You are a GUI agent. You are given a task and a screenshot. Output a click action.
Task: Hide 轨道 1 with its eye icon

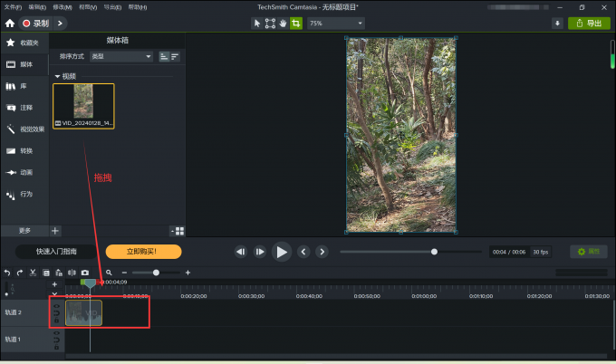(56, 333)
